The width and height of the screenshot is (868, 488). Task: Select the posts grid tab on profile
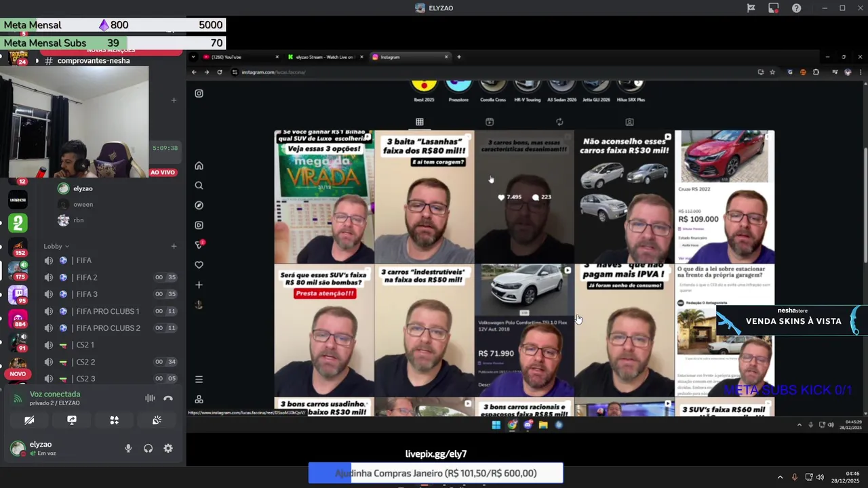pyautogui.click(x=420, y=122)
